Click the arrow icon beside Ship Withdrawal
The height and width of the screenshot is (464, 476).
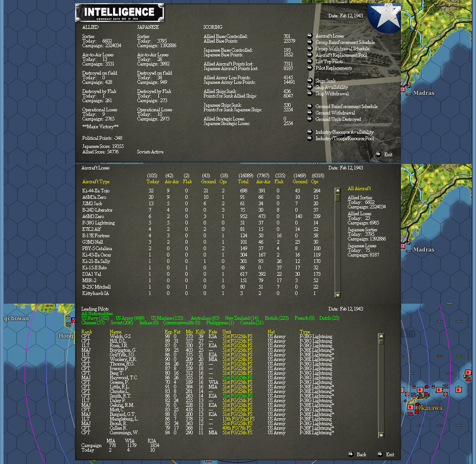(x=310, y=93)
